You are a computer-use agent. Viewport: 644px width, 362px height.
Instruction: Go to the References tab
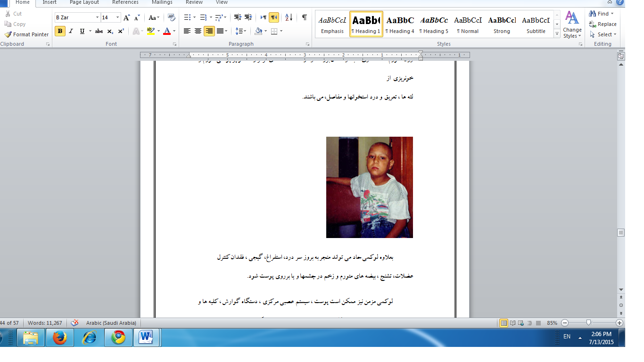[x=125, y=2]
